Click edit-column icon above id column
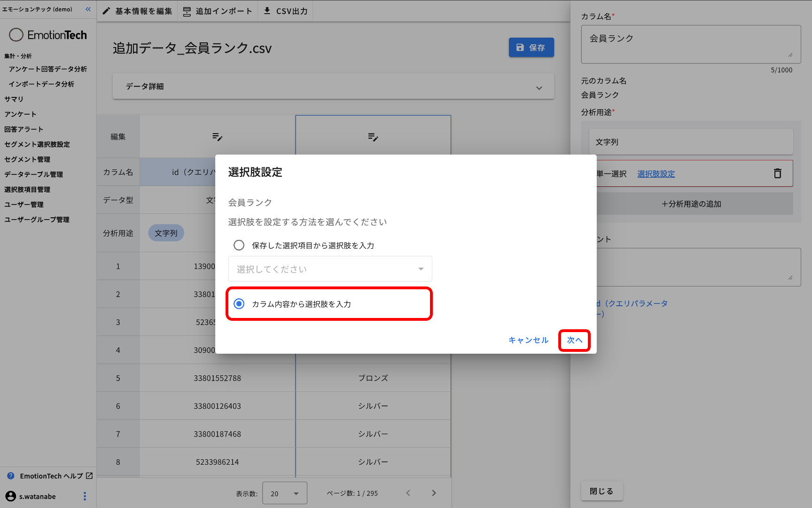812x508 pixels. [217, 137]
